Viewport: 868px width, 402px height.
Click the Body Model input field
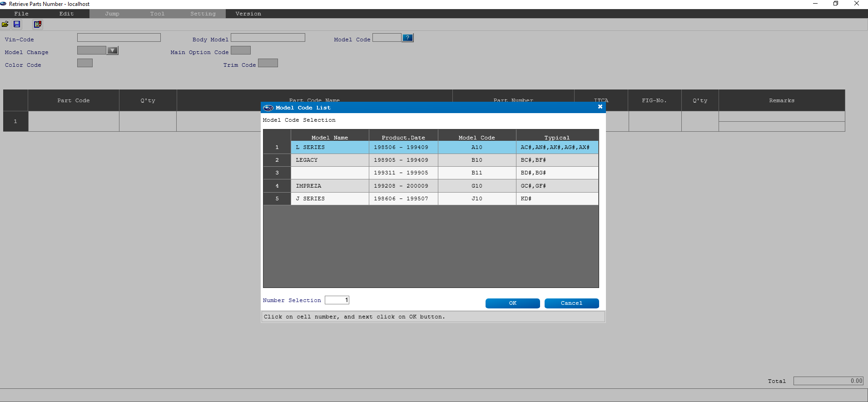[x=268, y=38]
